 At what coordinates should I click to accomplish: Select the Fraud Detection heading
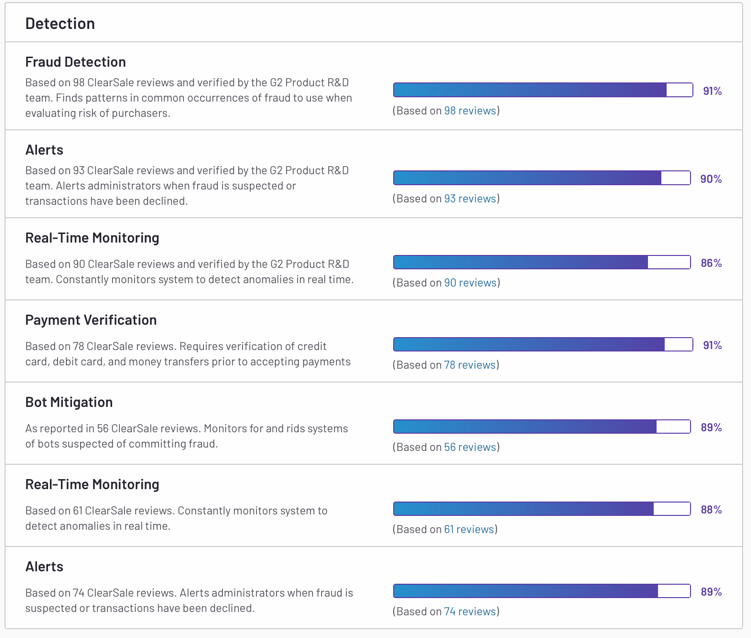(x=75, y=62)
